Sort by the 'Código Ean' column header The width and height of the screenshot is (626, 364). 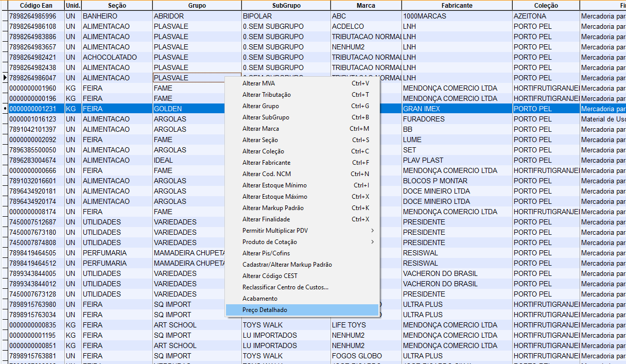[36, 6]
